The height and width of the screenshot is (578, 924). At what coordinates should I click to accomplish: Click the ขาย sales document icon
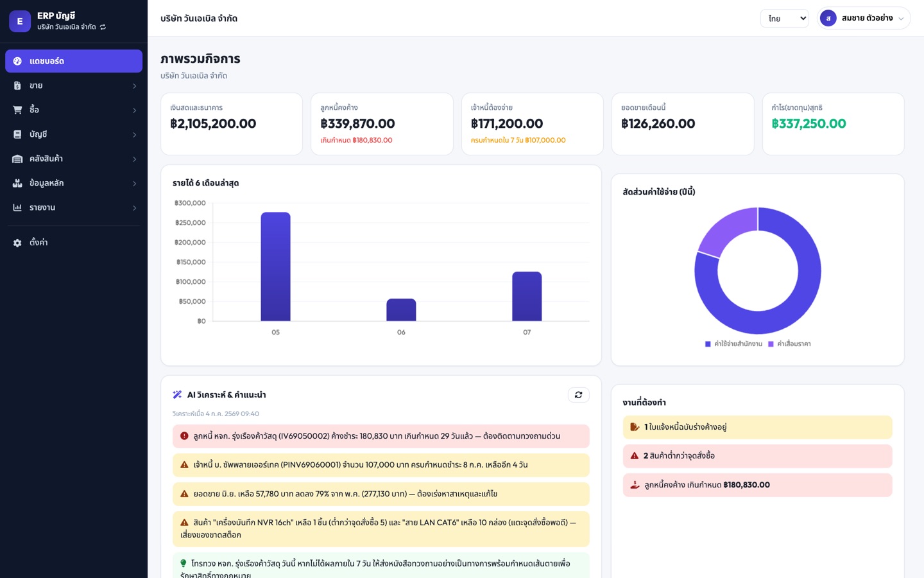(x=17, y=85)
